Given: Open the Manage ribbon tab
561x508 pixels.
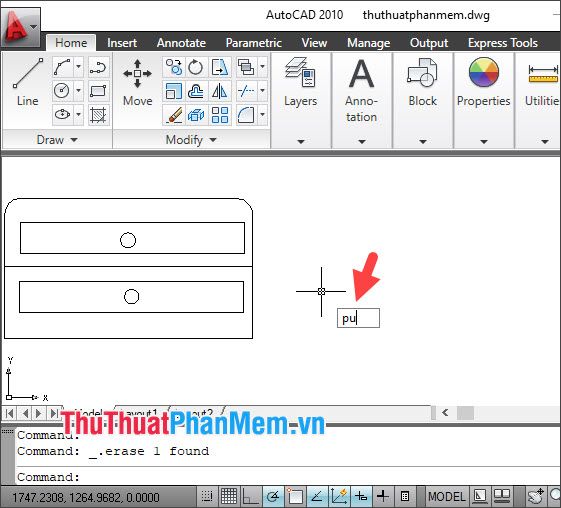Looking at the screenshot, I should coord(369,43).
